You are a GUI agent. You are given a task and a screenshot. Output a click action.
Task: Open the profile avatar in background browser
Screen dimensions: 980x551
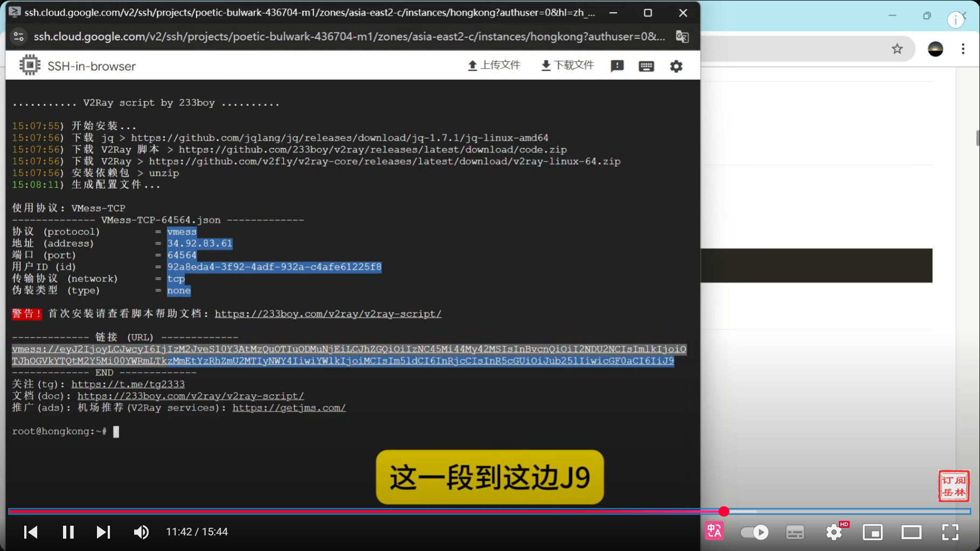(x=936, y=49)
